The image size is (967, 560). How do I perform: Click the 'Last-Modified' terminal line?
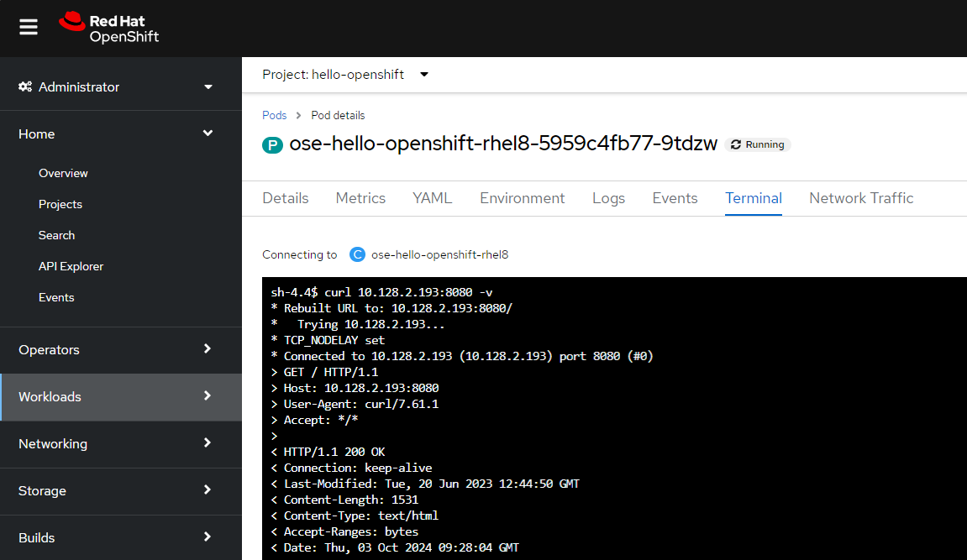click(x=425, y=484)
